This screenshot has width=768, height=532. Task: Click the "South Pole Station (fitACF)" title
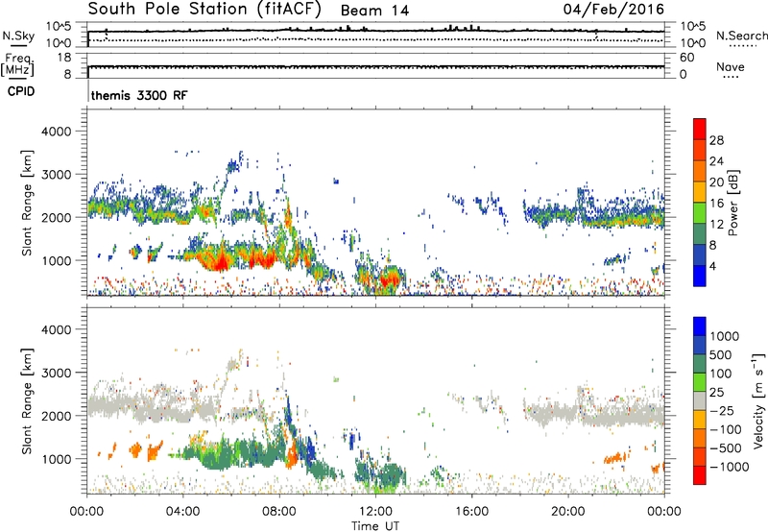point(204,10)
